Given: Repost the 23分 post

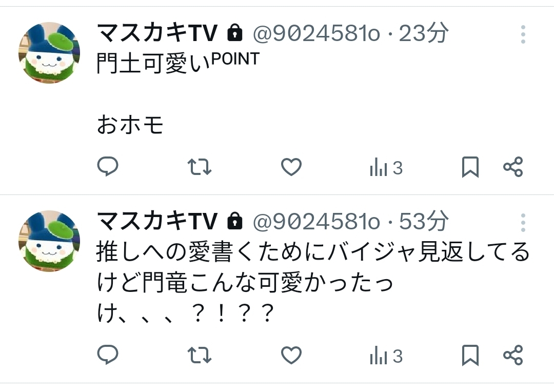Looking at the screenshot, I should point(200,167).
